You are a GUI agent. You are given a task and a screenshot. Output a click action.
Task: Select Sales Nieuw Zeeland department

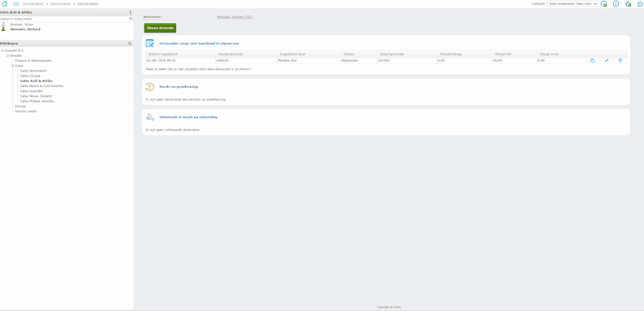[35, 96]
